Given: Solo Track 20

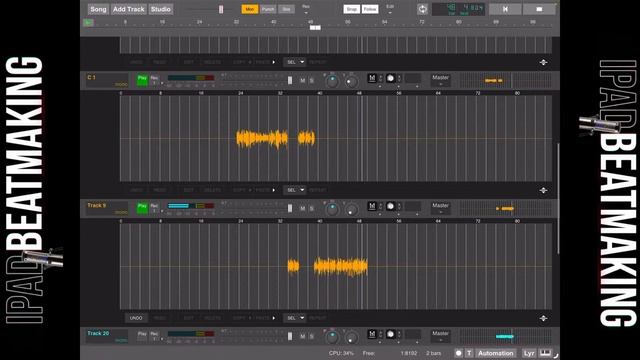Looking at the screenshot, I should tap(312, 336).
